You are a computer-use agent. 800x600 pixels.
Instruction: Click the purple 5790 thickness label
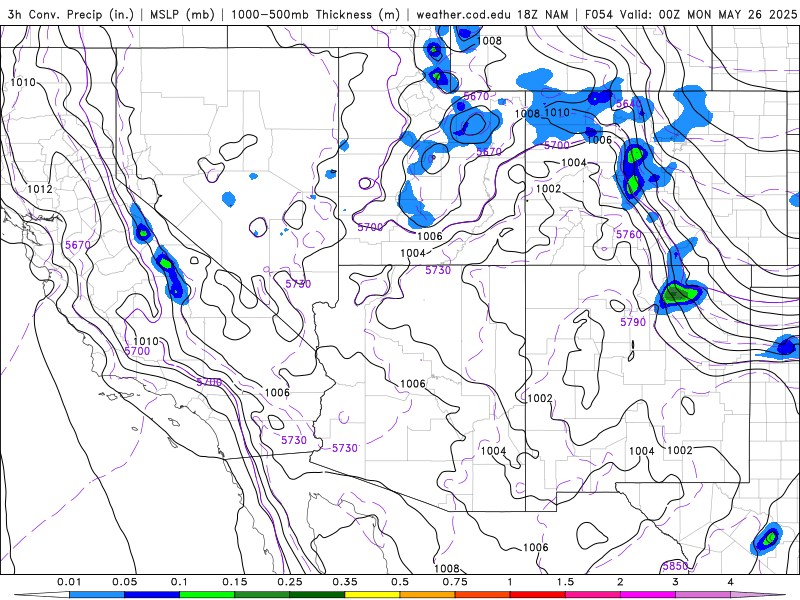point(633,322)
